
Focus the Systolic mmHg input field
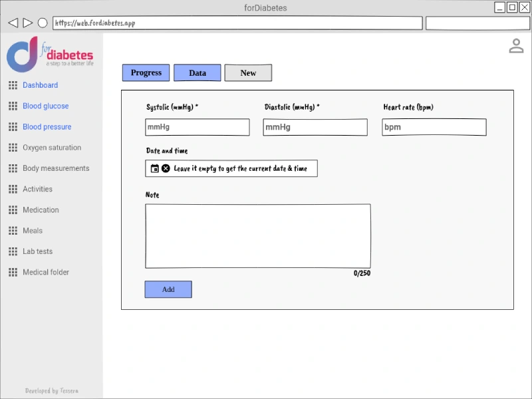[x=198, y=127]
